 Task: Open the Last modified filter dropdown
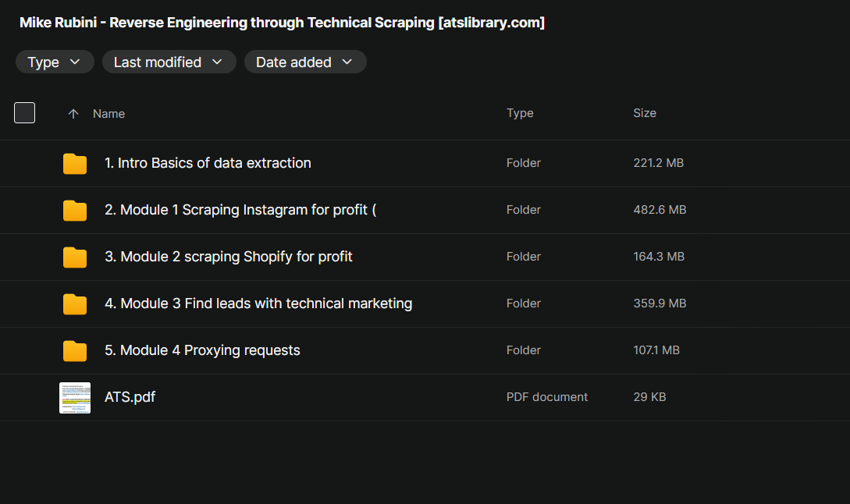pyautogui.click(x=169, y=62)
